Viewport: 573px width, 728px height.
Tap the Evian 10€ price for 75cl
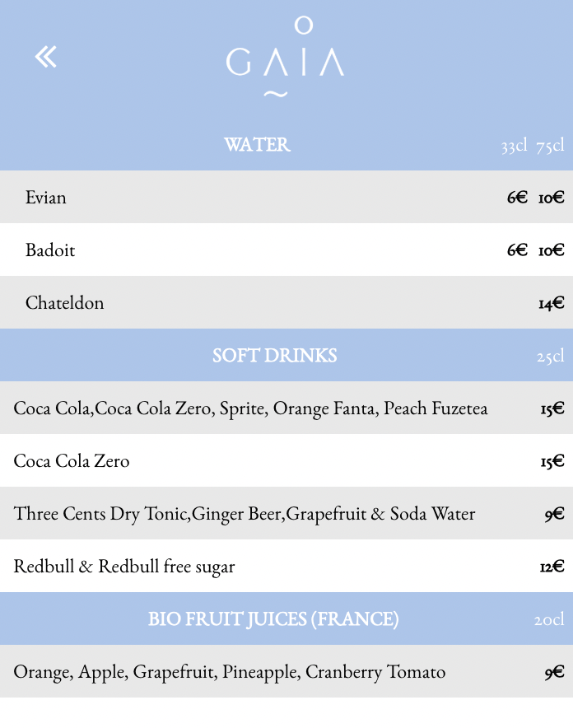(552, 198)
